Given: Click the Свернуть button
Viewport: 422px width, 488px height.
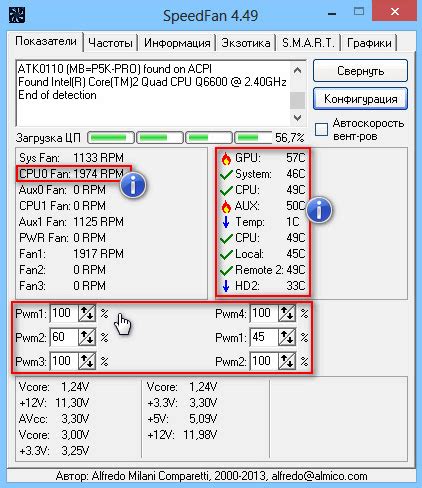Looking at the screenshot, I should tap(360, 71).
